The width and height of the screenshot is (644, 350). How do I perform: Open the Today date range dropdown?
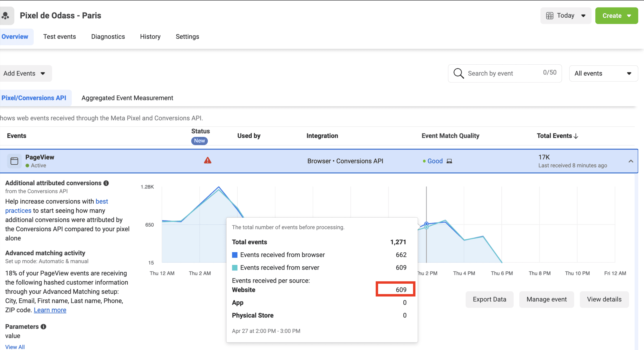tap(566, 16)
